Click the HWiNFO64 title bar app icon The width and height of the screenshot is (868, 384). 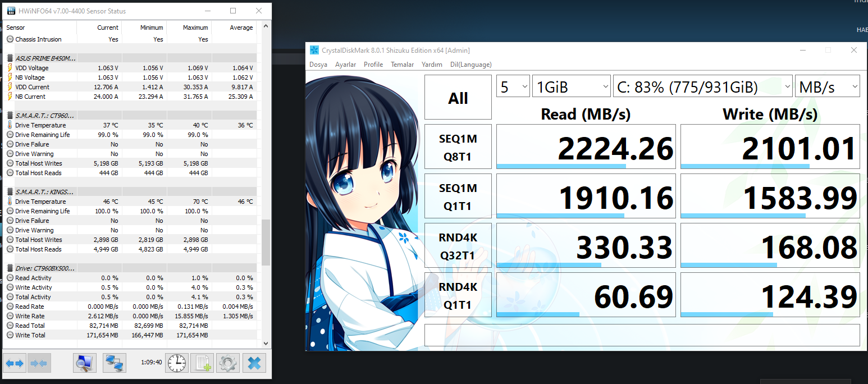pyautogui.click(x=11, y=11)
